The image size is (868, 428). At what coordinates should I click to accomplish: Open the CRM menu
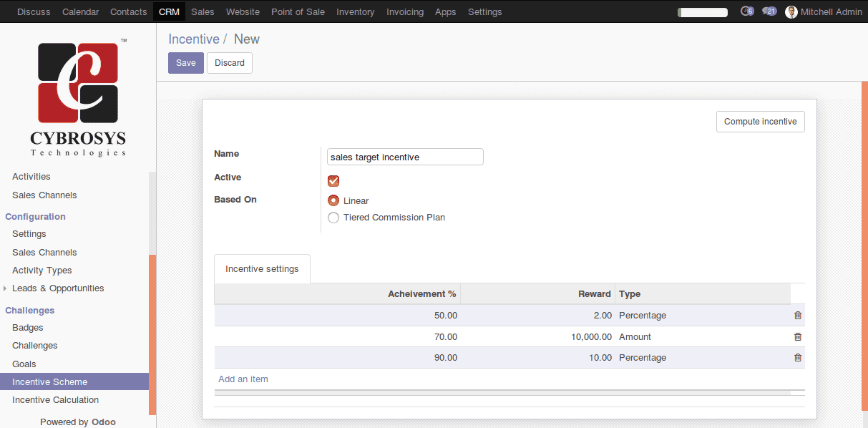(169, 12)
